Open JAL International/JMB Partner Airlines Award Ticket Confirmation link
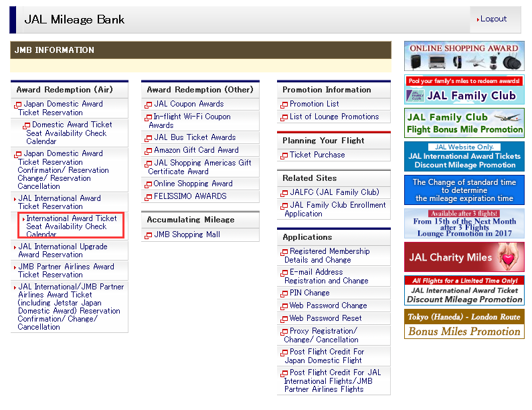532x410 pixels. pos(71,306)
